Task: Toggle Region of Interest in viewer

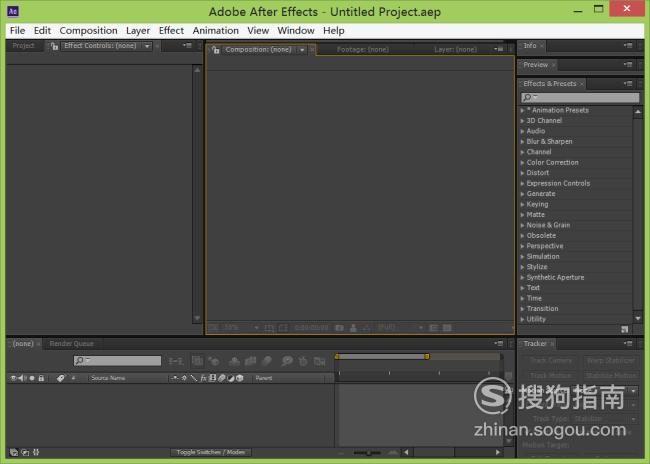Action: (433, 328)
